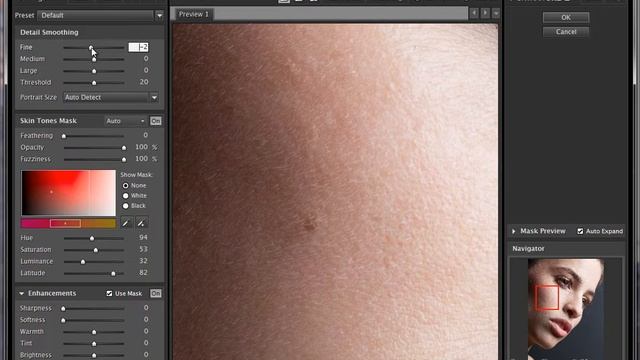Adjust the Warmth slider

pyautogui.click(x=94, y=332)
